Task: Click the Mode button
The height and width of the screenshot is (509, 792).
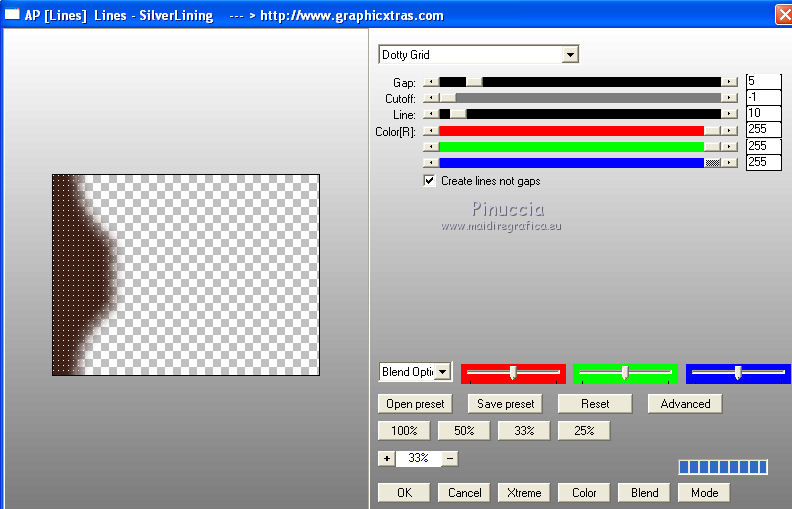Action: pyautogui.click(x=704, y=493)
